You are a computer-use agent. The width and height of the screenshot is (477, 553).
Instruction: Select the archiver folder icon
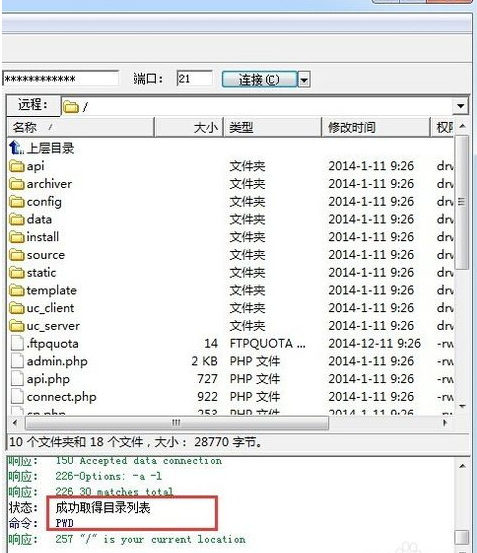[17, 184]
